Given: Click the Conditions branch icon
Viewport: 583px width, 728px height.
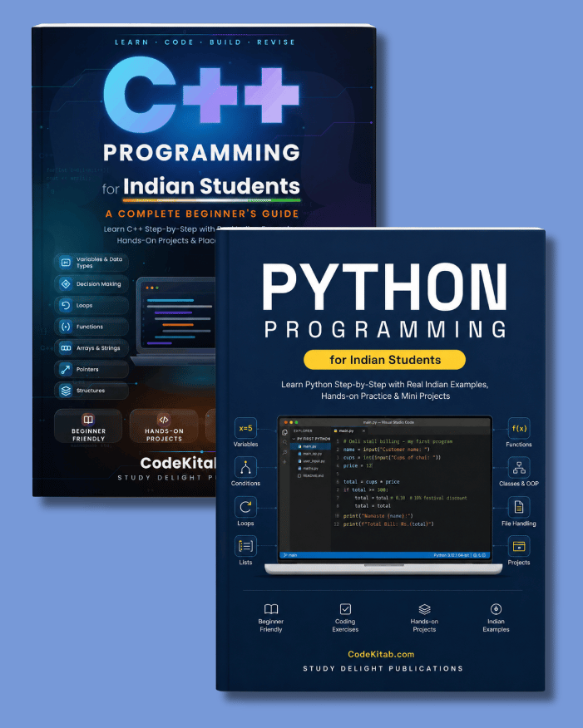Looking at the screenshot, I should click(245, 468).
